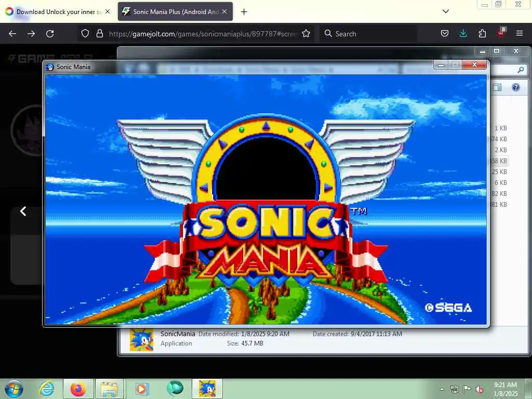The width and height of the screenshot is (532, 399).
Task: Open a new Firefox tab with plus button
Action: (244, 12)
